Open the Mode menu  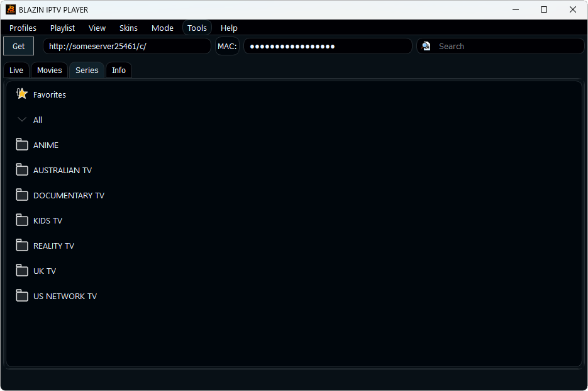pos(162,28)
